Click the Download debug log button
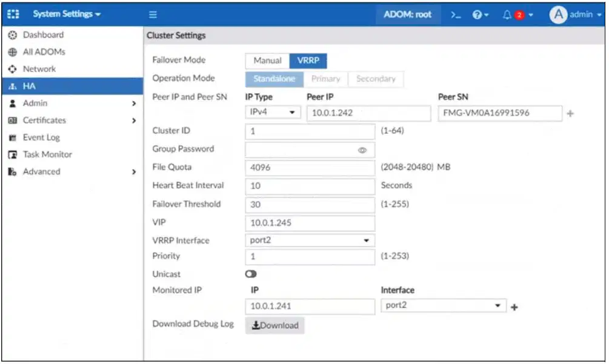This screenshot has height=364, width=609. (275, 326)
